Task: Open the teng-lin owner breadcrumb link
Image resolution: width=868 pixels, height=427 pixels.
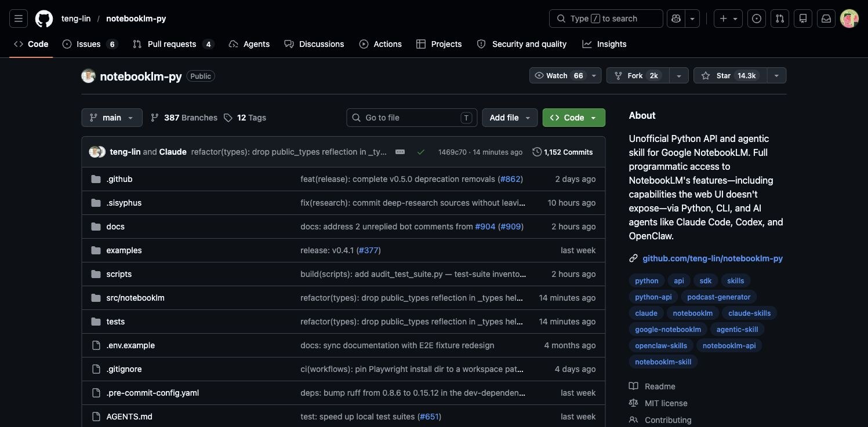Action: click(x=76, y=19)
